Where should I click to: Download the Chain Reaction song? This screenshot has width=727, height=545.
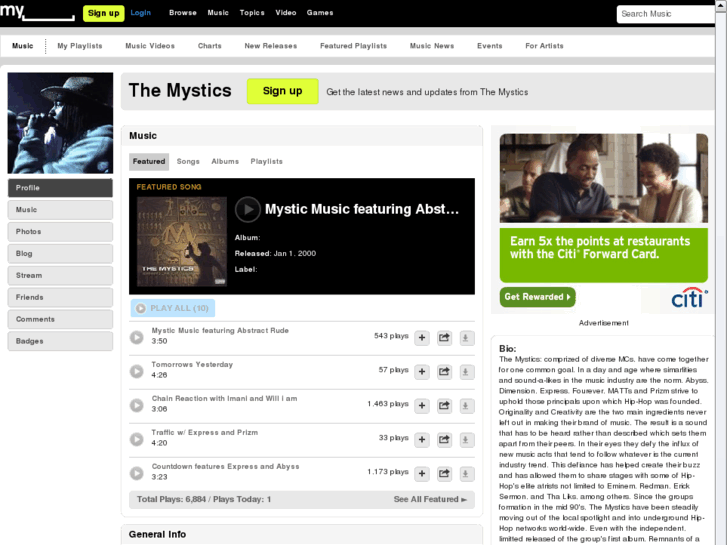click(466, 406)
